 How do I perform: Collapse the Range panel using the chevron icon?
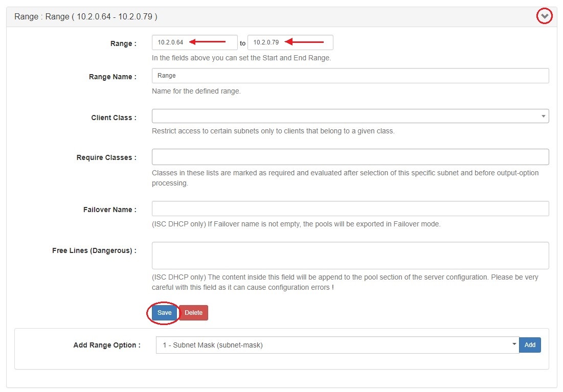[545, 17]
